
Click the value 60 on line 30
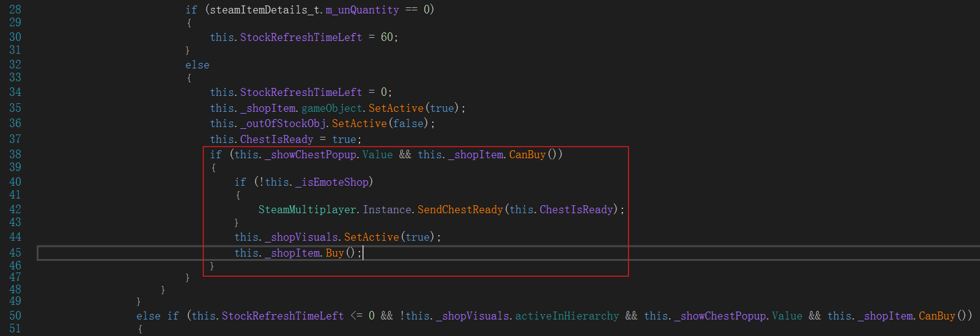point(386,37)
